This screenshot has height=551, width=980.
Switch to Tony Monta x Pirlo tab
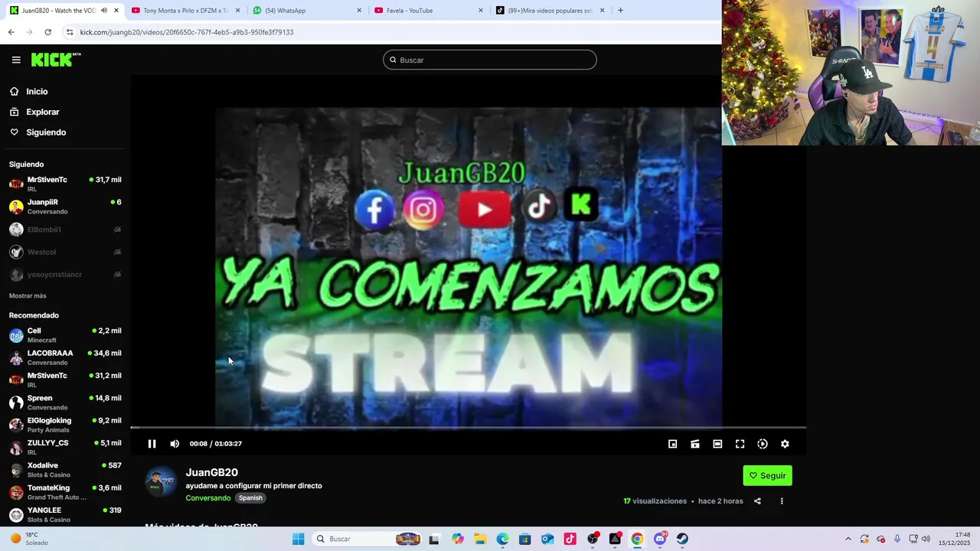tap(185, 11)
